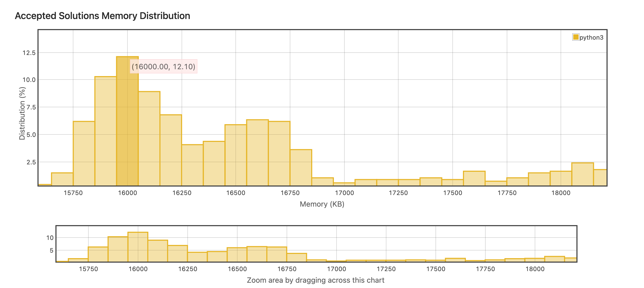Click the tallest bar right of 18000
644x288 pixels.
(x=583, y=174)
